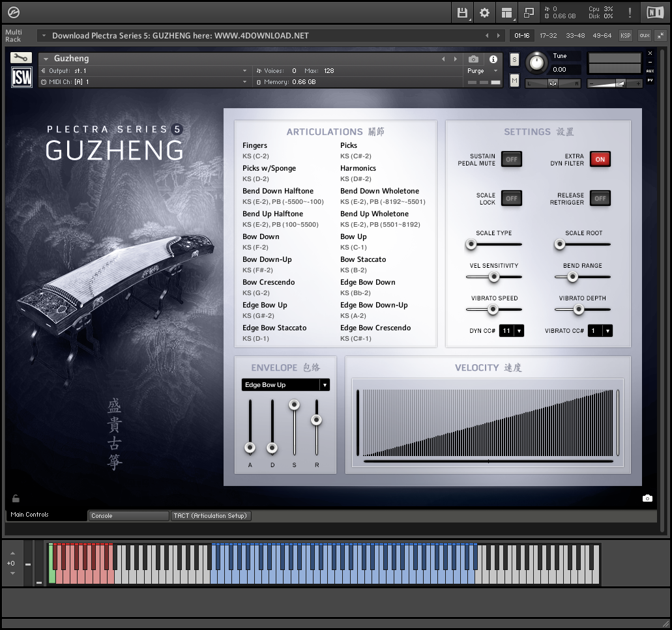Click the snapshot camera icon in header
672x630 pixels.
click(473, 59)
